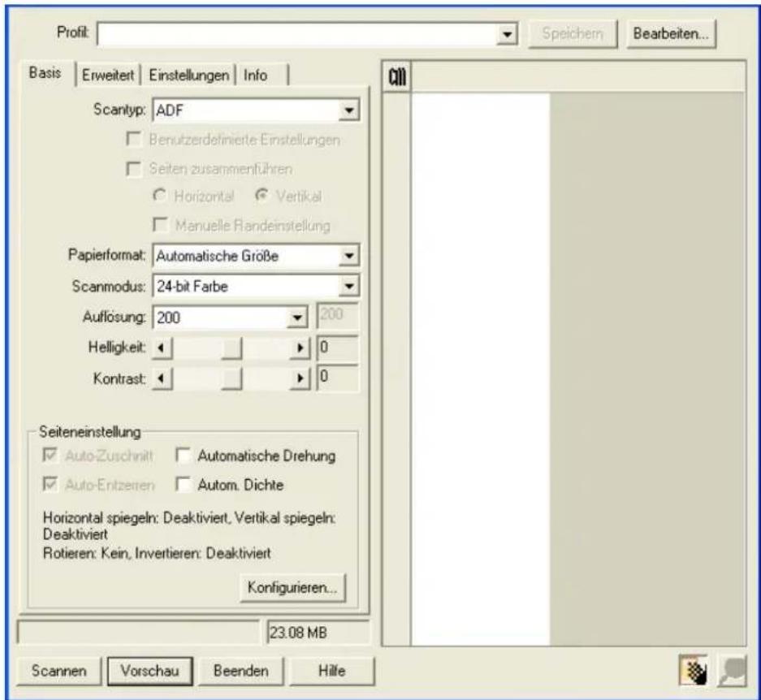Image resolution: width=761 pixels, height=700 pixels.
Task: Open Hilfe
Action: click(x=332, y=671)
